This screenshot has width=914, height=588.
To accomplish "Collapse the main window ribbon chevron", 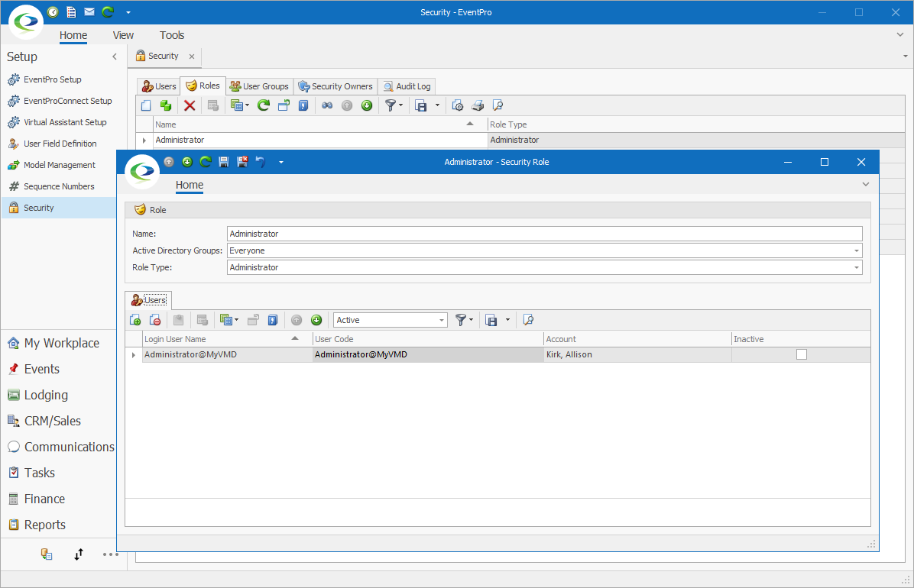I will point(900,35).
